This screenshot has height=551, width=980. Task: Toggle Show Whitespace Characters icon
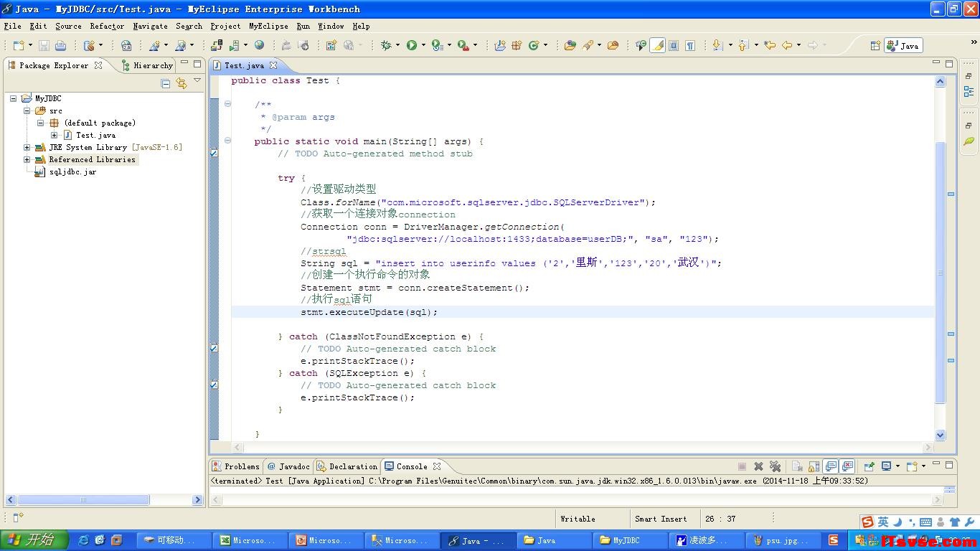click(x=690, y=45)
